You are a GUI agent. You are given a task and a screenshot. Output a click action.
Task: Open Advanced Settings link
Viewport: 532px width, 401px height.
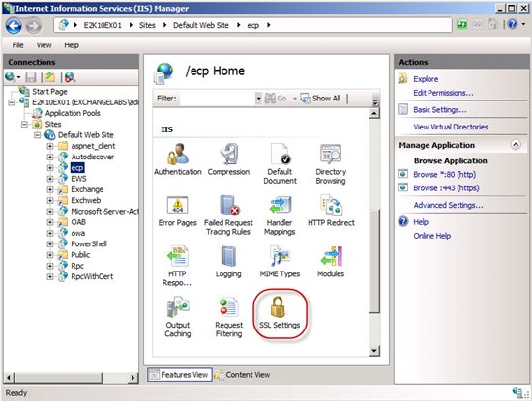[x=448, y=205]
